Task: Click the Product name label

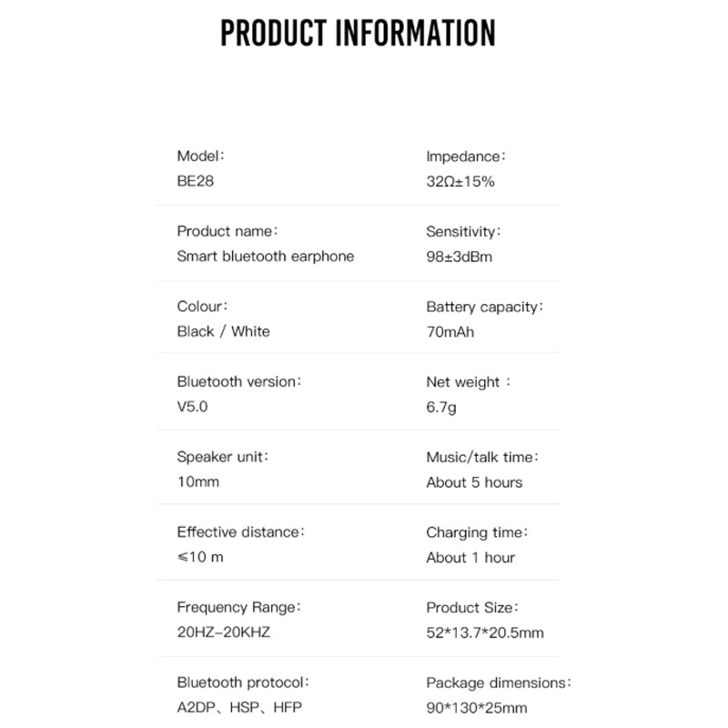Action: coord(227,231)
